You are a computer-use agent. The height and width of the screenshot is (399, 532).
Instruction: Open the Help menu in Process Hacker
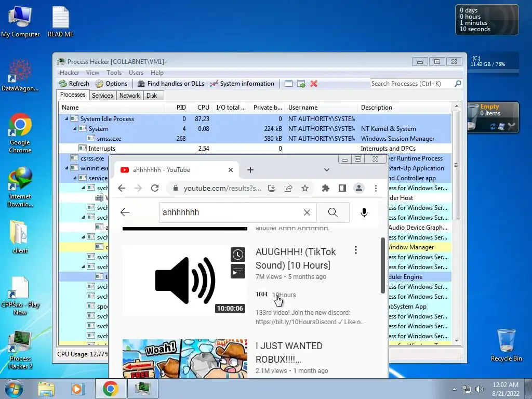(x=157, y=73)
